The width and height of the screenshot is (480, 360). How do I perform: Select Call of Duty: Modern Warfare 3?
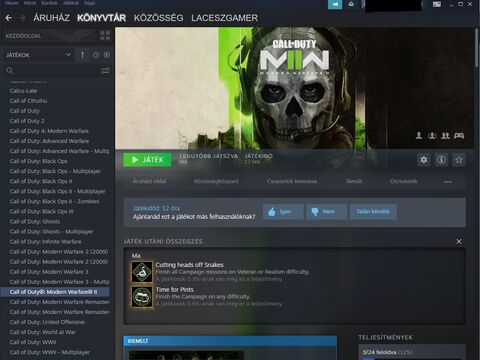pos(49,272)
